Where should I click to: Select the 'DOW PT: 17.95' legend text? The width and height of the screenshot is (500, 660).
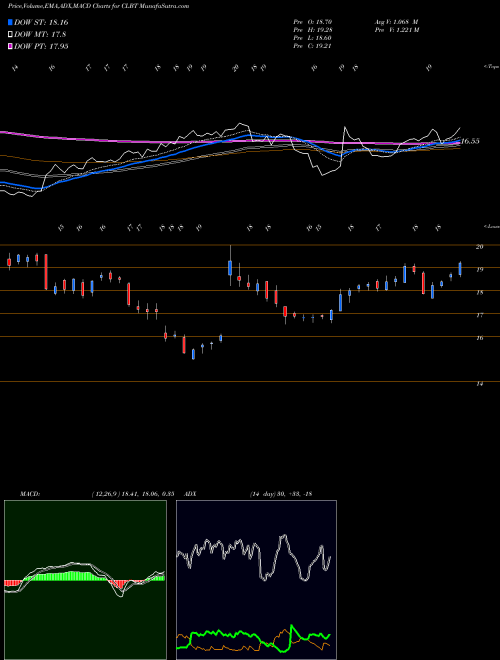(x=41, y=46)
